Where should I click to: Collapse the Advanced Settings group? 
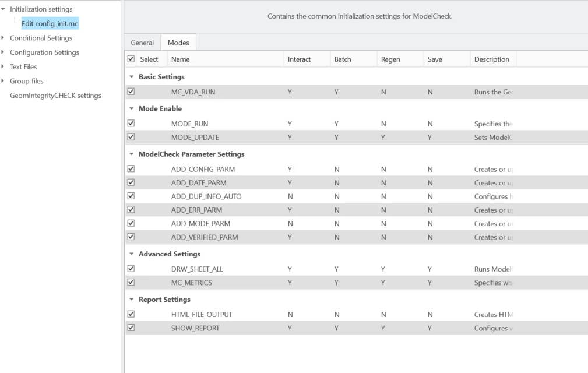[x=131, y=254]
